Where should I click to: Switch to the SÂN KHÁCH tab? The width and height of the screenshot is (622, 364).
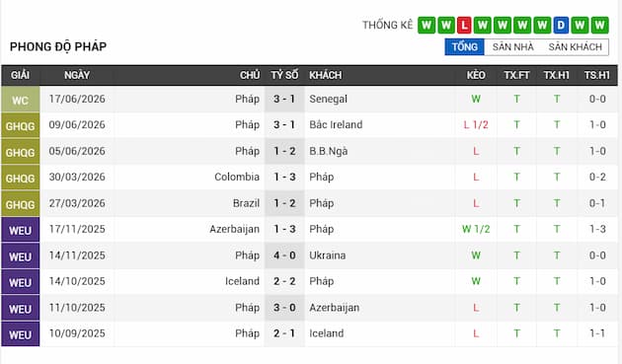pyautogui.click(x=576, y=46)
